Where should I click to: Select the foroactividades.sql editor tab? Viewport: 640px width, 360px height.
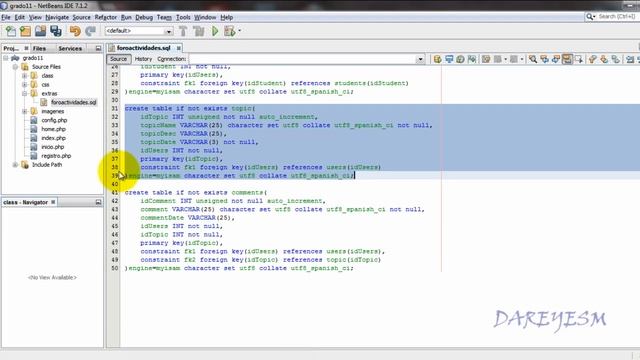click(143, 48)
